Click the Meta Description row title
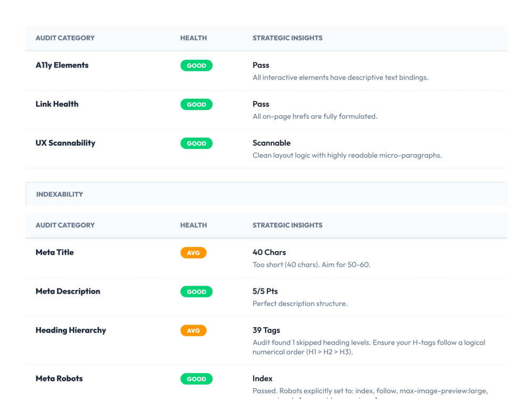The height and width of the screenshot is (399, 532). 68,292
